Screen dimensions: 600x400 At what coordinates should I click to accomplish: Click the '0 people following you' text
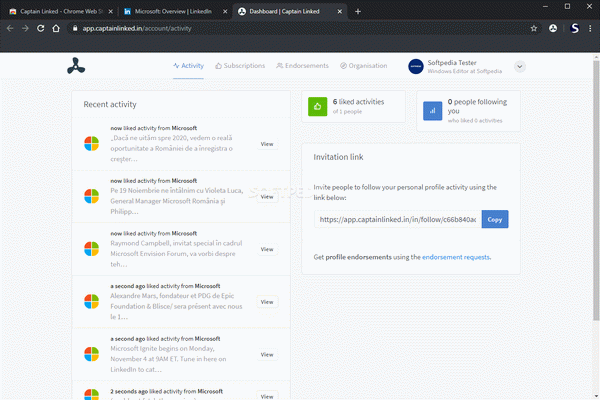(x=477, y=106)
